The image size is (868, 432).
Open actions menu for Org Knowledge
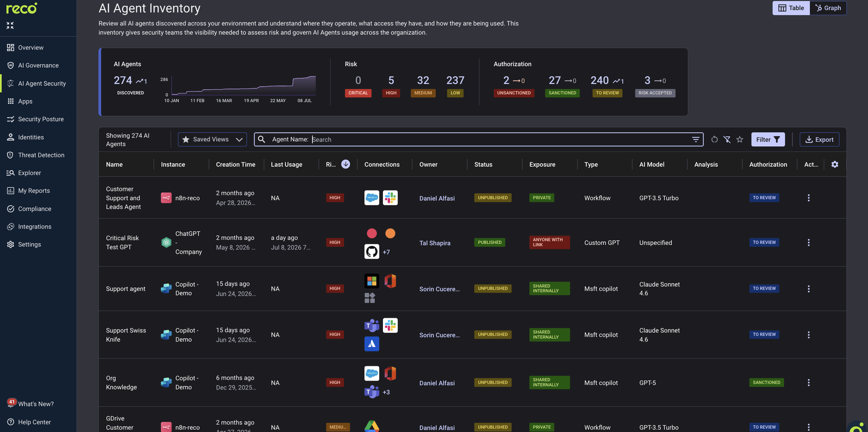[x=808, y=383]
